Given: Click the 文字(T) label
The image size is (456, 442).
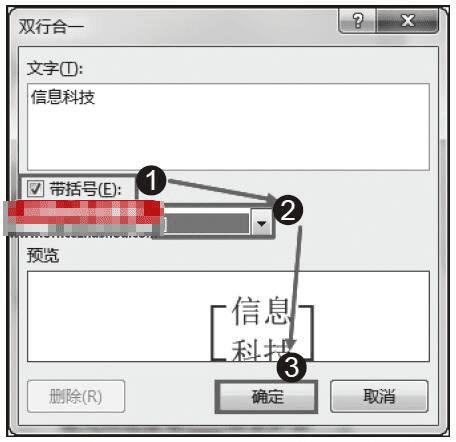Looking at the screenshot, I should [55, 69].
